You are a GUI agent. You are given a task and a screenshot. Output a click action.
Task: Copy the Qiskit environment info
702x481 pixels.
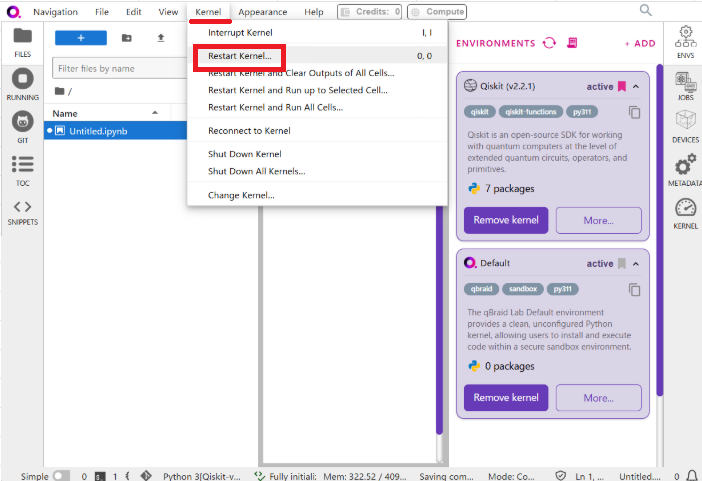(x=634, y=112)
